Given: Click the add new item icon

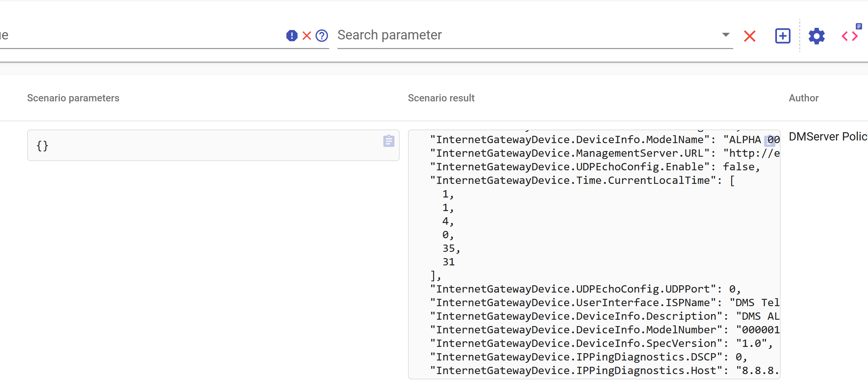Looking at the screenshot, I should pos(783,36).
